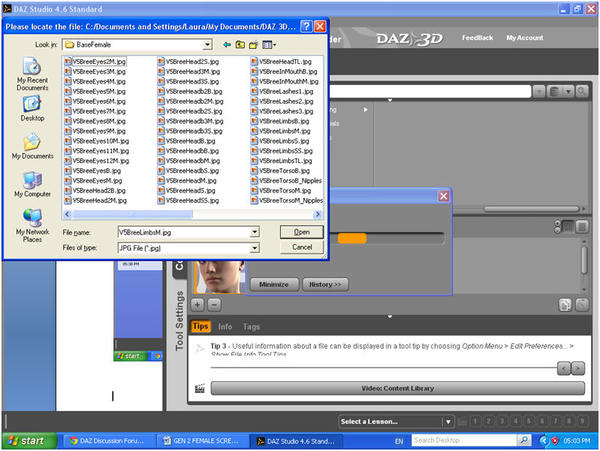This screenshot has width=600, height=451.
Task: Select file V5BreeTorsoM.jpg
Action: pyautogui.click(x=281, y=191)
